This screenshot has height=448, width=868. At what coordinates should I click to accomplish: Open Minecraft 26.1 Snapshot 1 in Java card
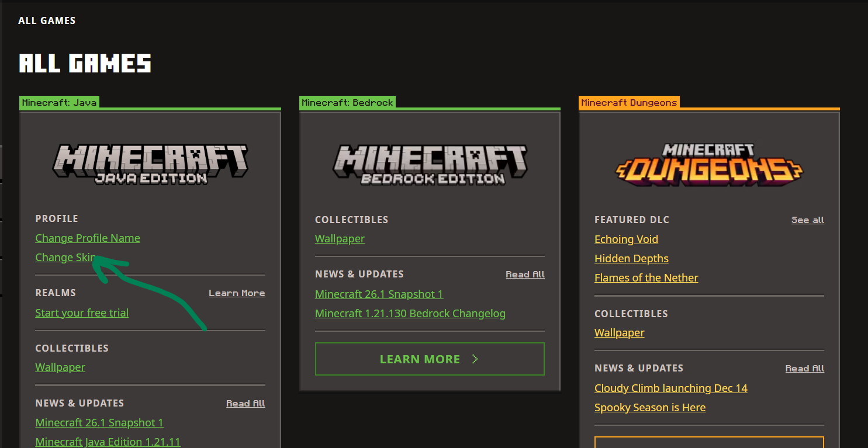(x=99, y=423)
